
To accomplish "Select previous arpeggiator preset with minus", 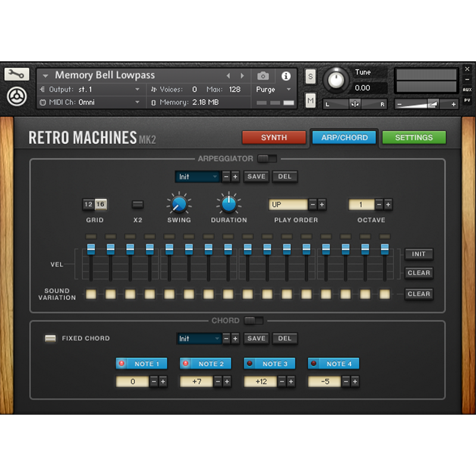I will click(x=226, y=177).
